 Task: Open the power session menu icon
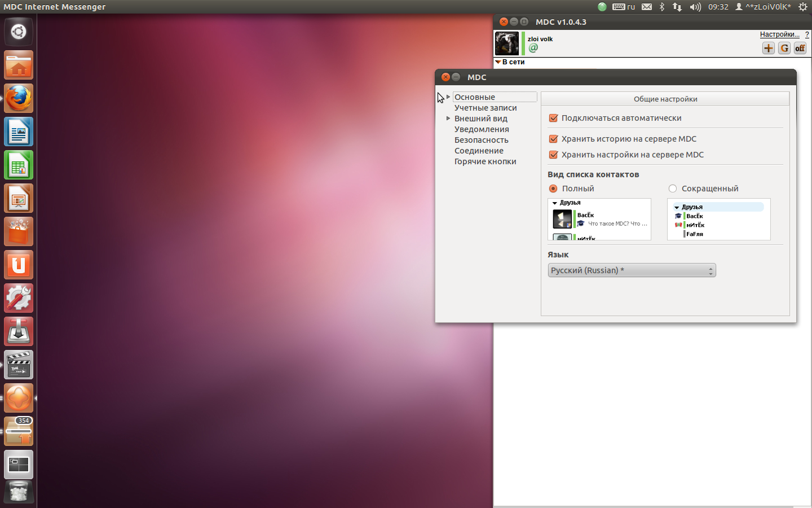(803, 7)
